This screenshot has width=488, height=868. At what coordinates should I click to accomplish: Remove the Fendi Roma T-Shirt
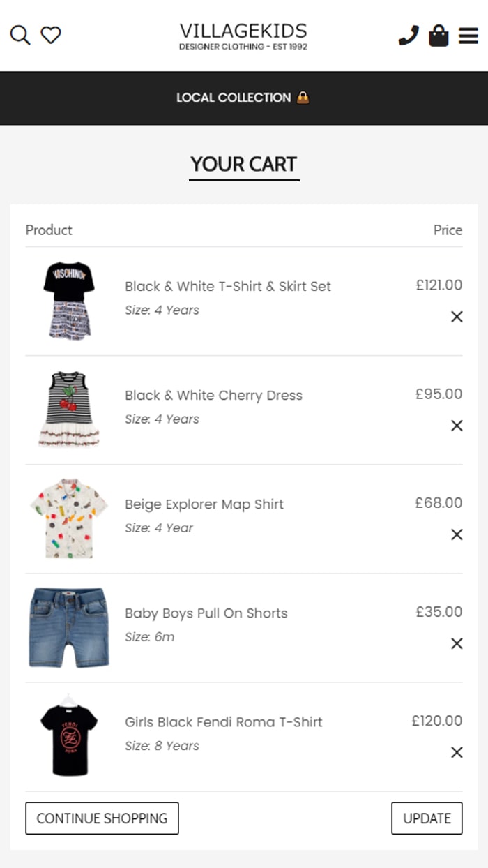click(x=457, y=752)
